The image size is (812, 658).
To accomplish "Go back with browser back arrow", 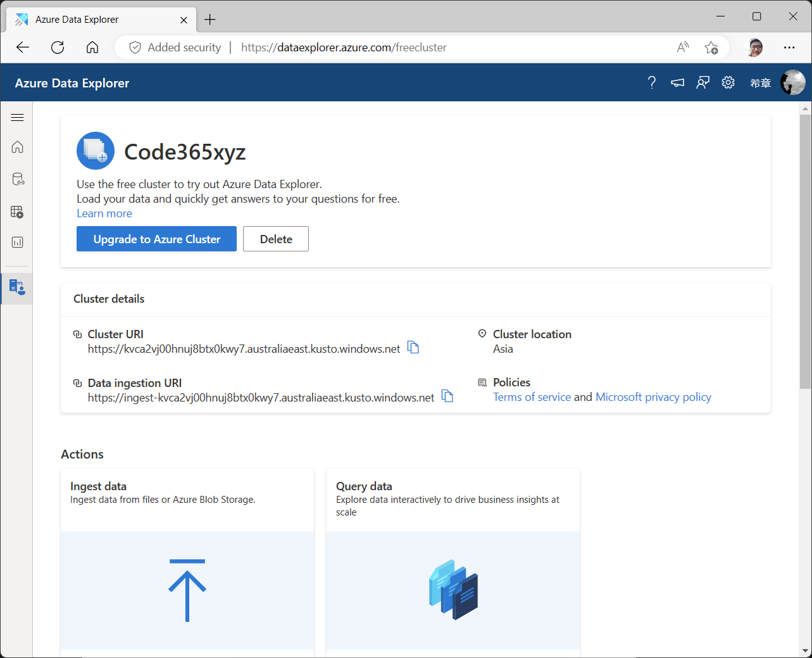I will pyautogui.click(x=23, y=47).
